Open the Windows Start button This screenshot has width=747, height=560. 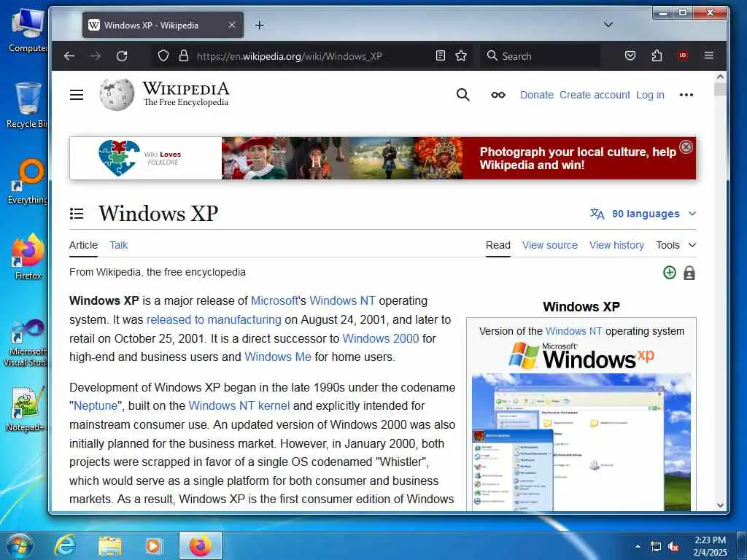pyautogui.click(x=20, y=545)
